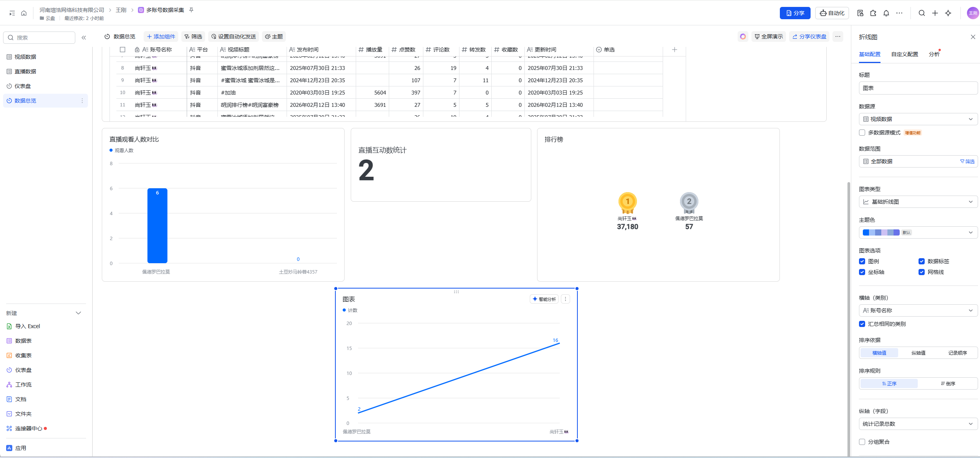Click the AI star icon top right
Screen dimensions: 980x458
[x=948, y=13]
